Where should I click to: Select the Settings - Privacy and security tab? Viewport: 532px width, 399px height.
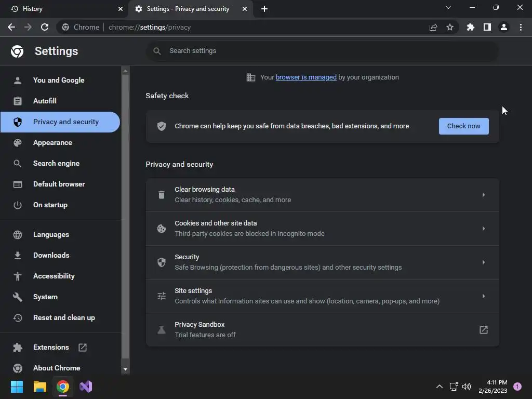click(190, 9)
